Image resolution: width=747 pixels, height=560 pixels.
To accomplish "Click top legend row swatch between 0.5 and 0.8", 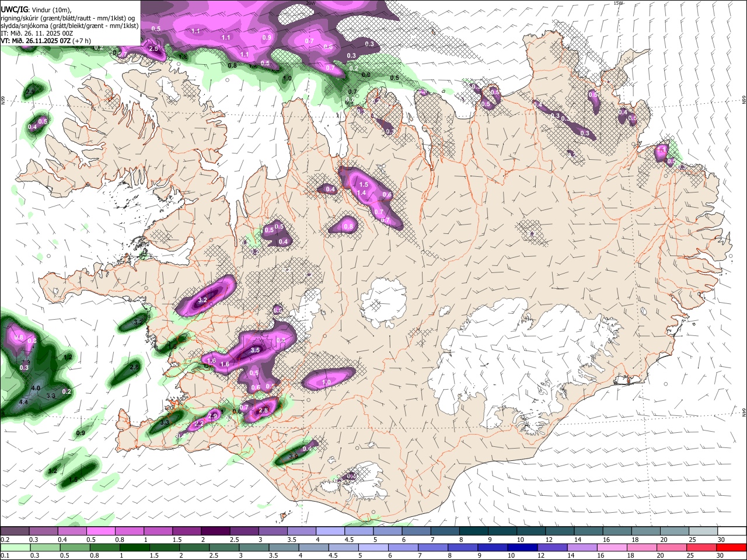I will click(100, 531).
